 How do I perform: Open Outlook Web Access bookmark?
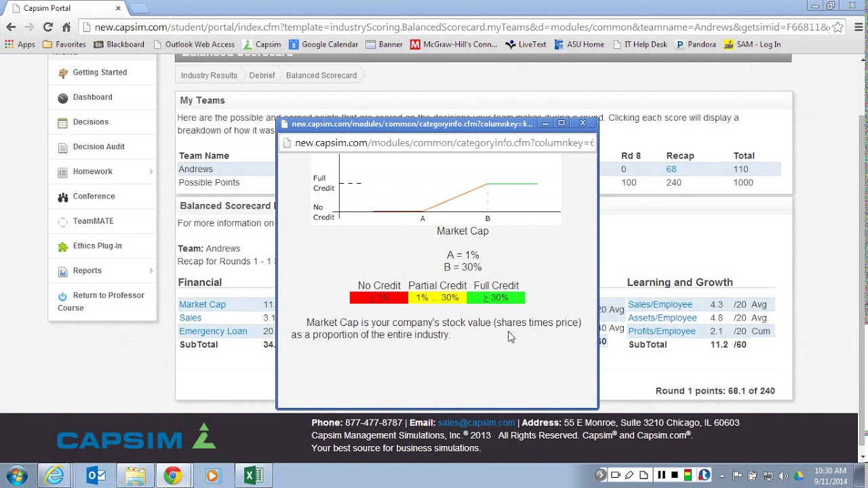pyautogui.click(x=194, y=44)
